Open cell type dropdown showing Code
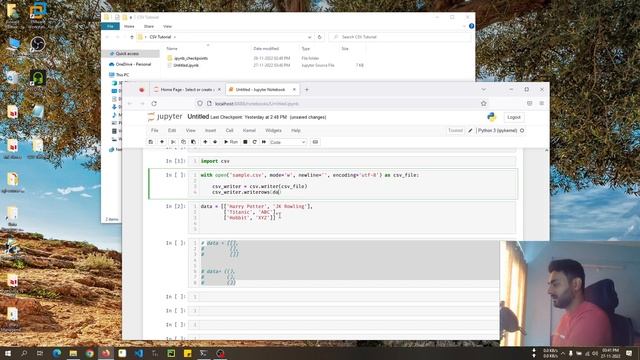640x360 pixels. click(x=288, y=142)
